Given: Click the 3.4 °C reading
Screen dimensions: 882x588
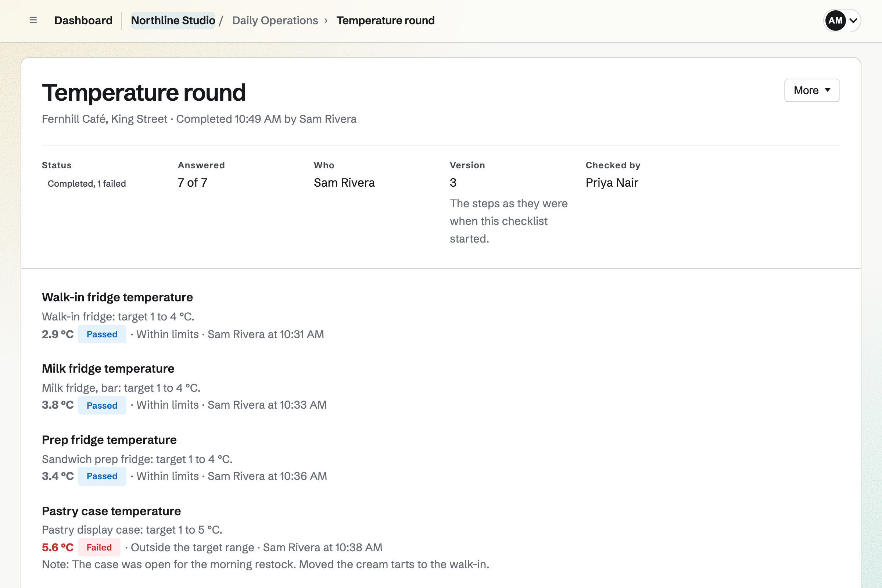Looking at the screenshot, I should pos(58,476).
